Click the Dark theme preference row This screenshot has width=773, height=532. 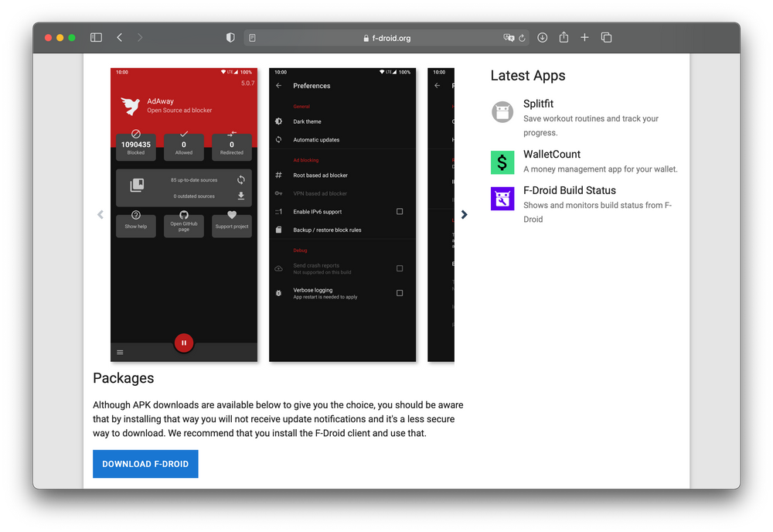point(342,121)
